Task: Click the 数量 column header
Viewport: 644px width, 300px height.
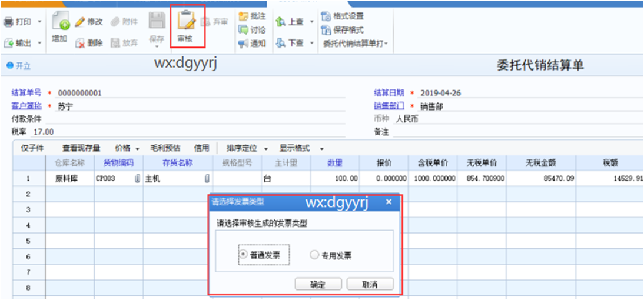Action: point(335,164)
